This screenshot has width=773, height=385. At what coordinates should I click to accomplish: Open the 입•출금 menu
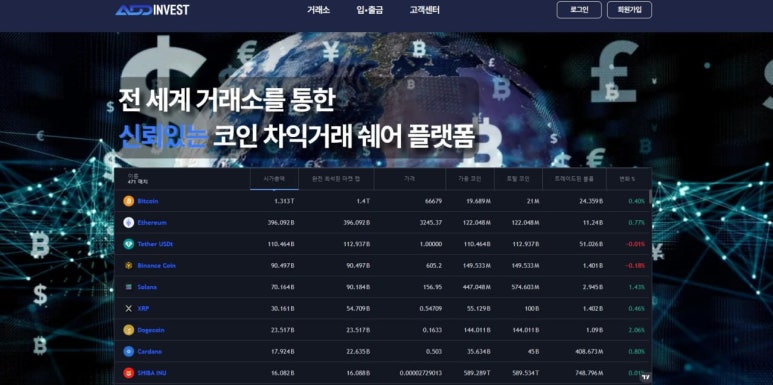pyautogui.click(x=370, y=10)
